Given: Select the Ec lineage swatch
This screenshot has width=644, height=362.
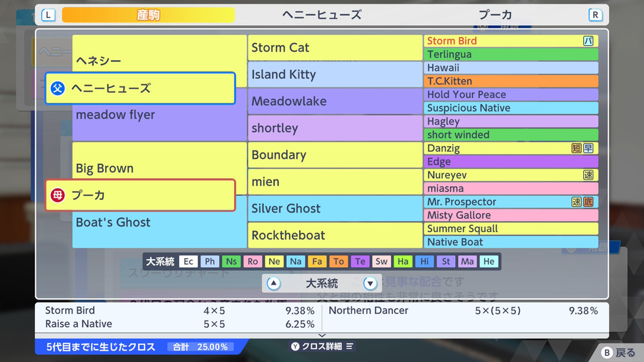Looking at the screenshot, I should click(188, 261).
